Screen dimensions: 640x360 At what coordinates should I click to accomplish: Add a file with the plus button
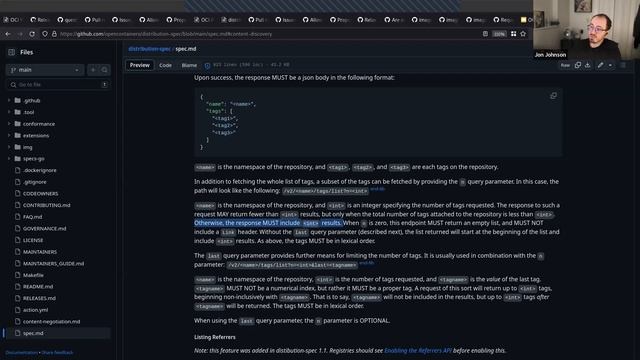tap(93, 70)
